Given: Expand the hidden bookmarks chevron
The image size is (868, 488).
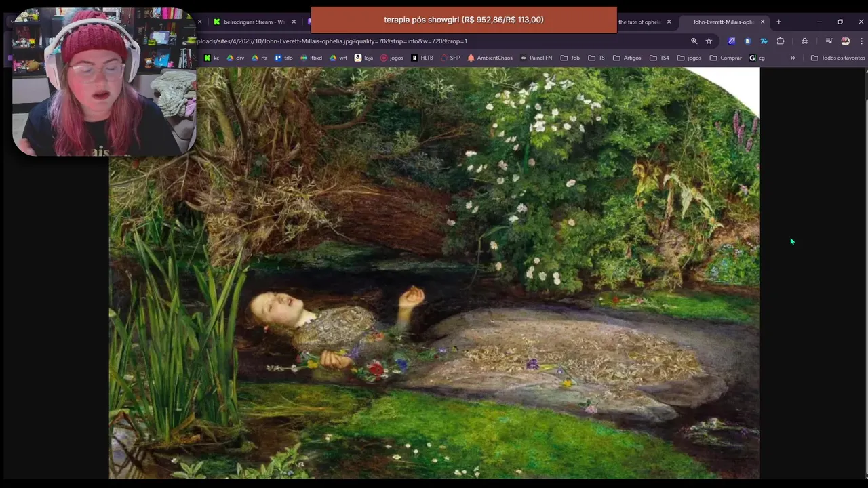Looking at the screenshot, I should pyautogui.click(x=792, y=58).
